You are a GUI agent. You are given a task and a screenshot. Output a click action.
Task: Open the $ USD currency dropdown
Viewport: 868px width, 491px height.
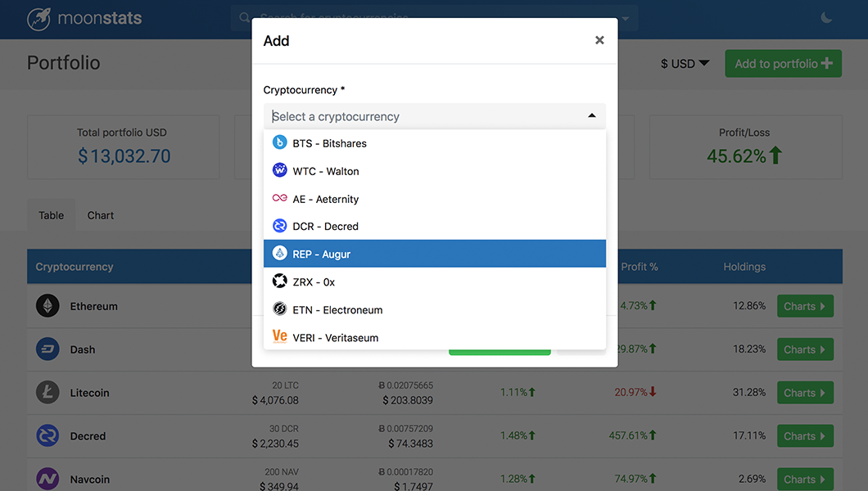pos(685,64)
